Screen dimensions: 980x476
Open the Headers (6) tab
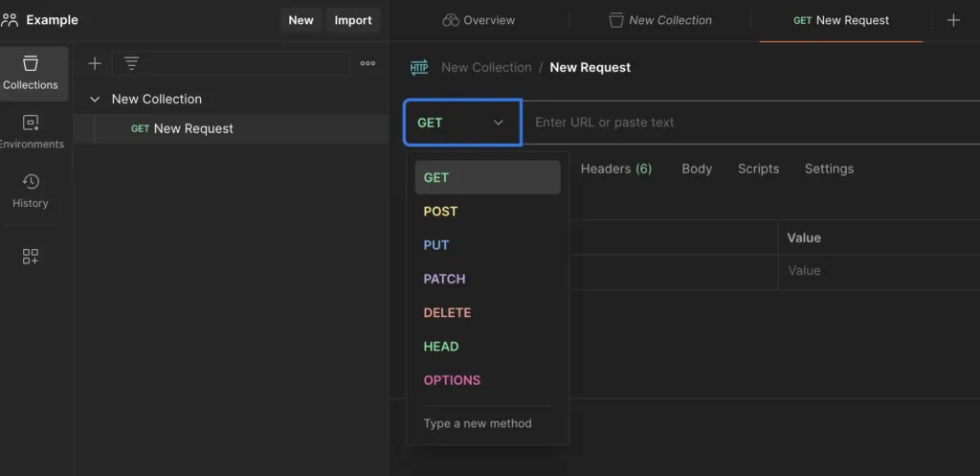pos(616,169)
